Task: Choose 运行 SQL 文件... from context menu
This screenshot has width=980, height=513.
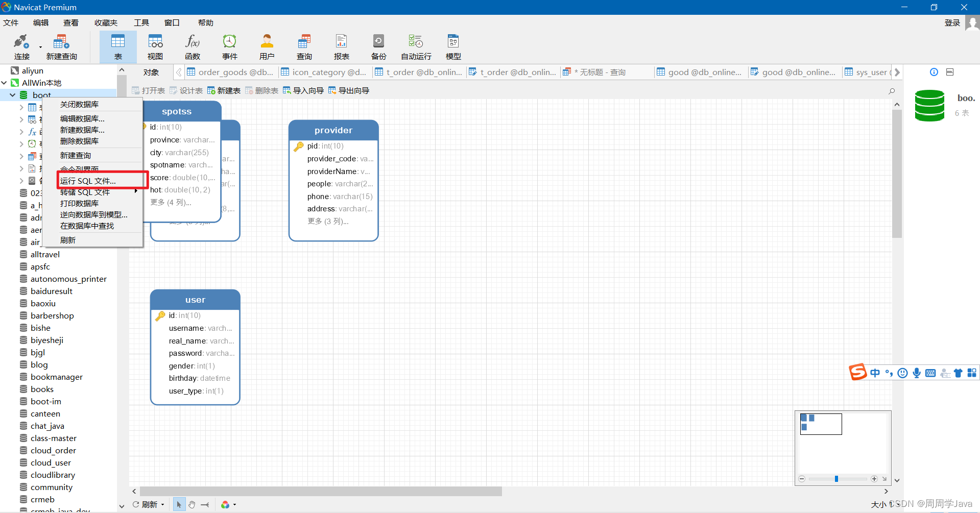Action: click(88, 181)
